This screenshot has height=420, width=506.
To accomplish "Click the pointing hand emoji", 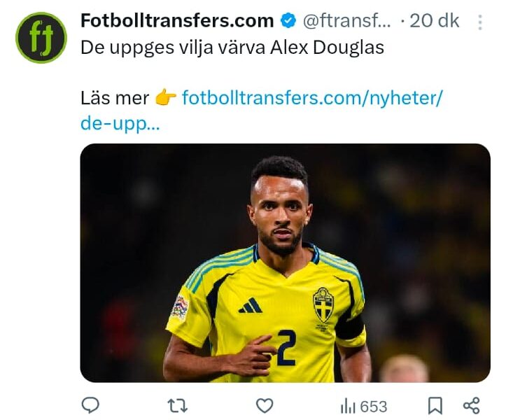I will point(166,97).
